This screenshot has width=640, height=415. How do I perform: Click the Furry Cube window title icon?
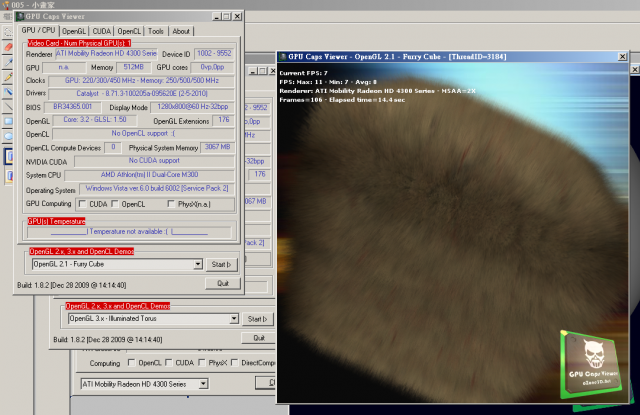pos(282,57)
